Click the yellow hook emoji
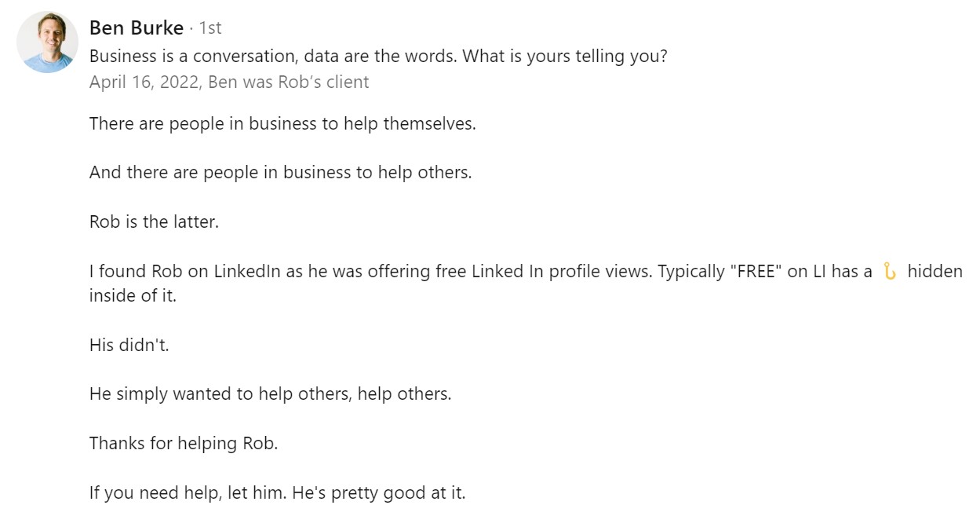 [x=890, y=271]
